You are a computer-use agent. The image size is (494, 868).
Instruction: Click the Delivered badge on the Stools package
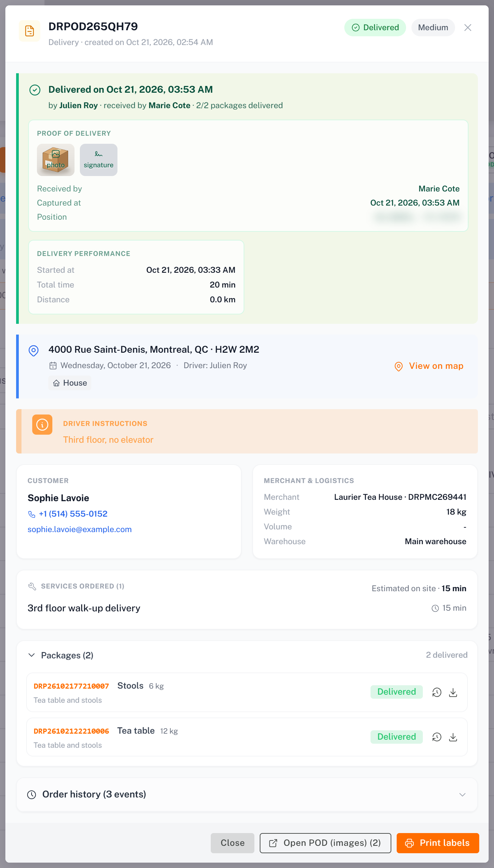[x=397, y=692]
